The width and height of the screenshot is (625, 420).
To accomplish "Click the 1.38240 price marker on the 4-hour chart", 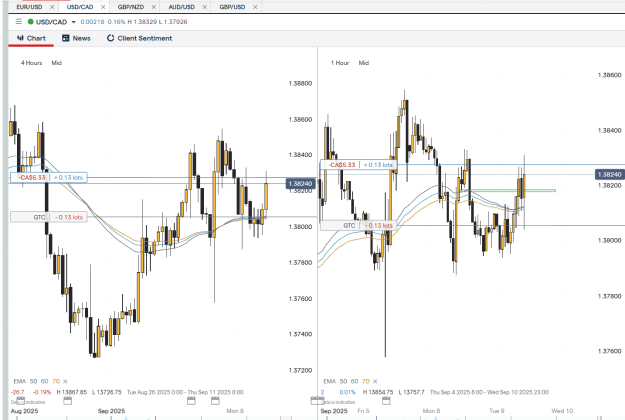I will coord(301,184).
